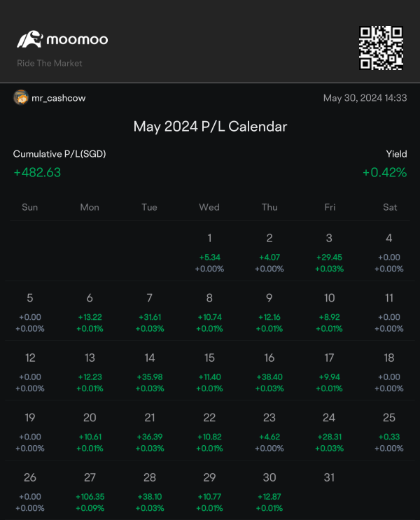Click the Yield value +0.42%
420x520 pixels.
click(x=384, y=172)
